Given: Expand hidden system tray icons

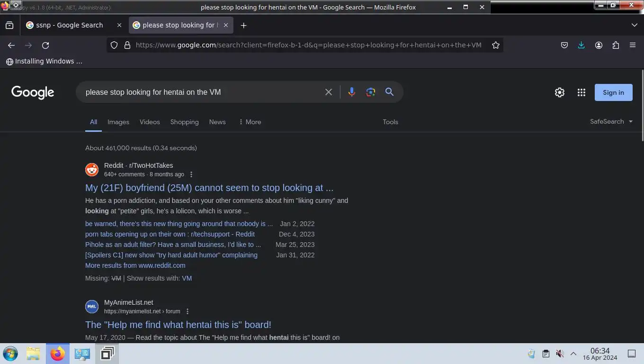Looking at the screenshot, I should 573,354.
